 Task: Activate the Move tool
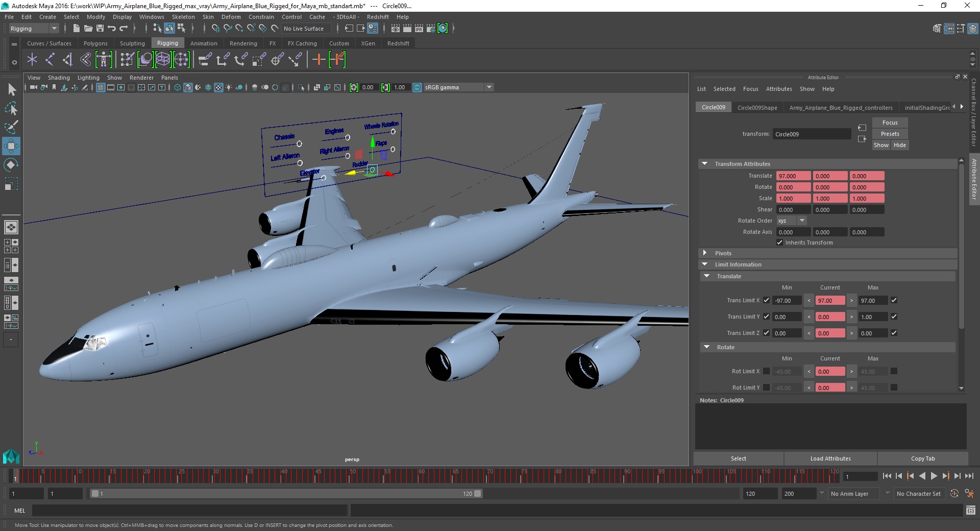11,146
